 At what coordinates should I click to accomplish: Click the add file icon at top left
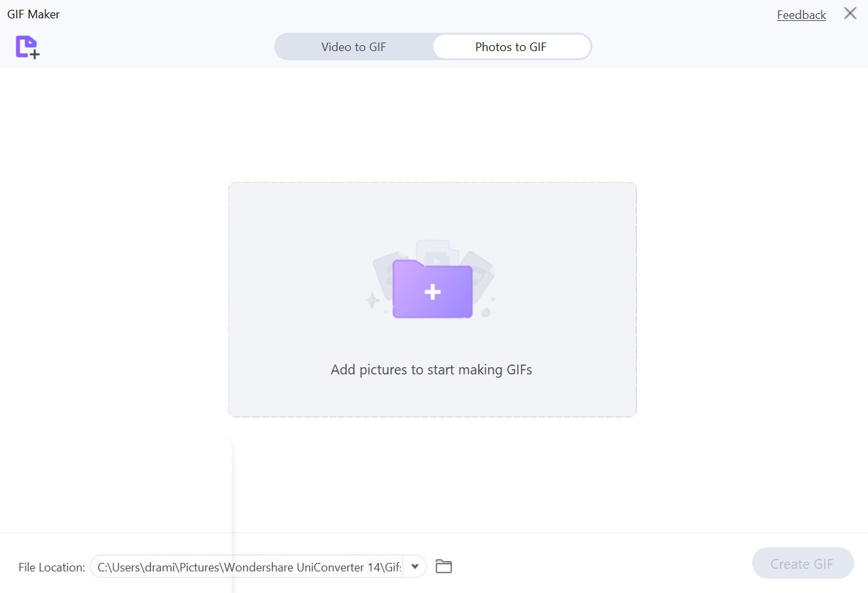point(27,46)
